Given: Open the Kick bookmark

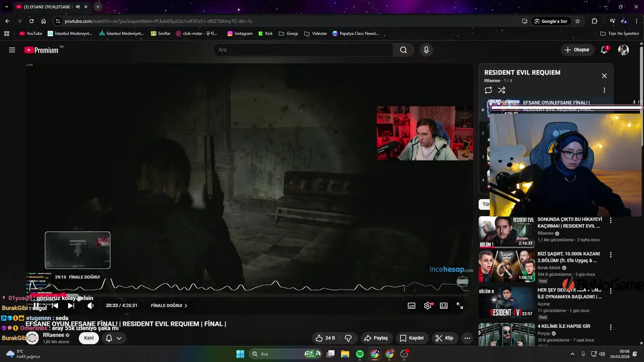Looking at the screenshot, I should (265, 34).
